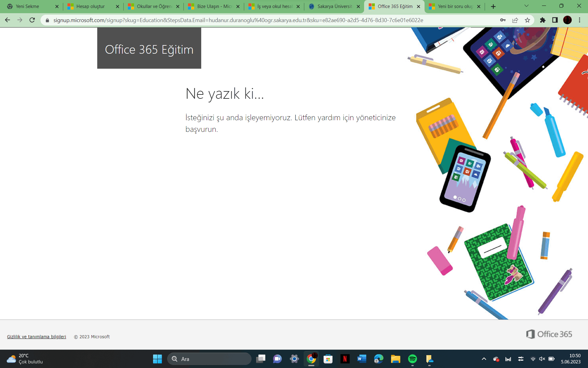Switch to Sakarya Üniversitesi tab
Screen dimensions: 588x368
pyautogui.click(x=334, y=6)
